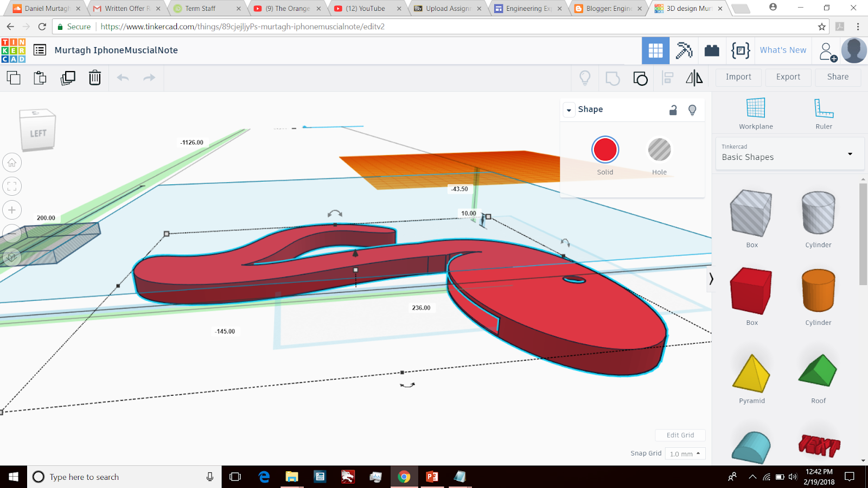Switch to the YouTube browser tab

(362, 9)
